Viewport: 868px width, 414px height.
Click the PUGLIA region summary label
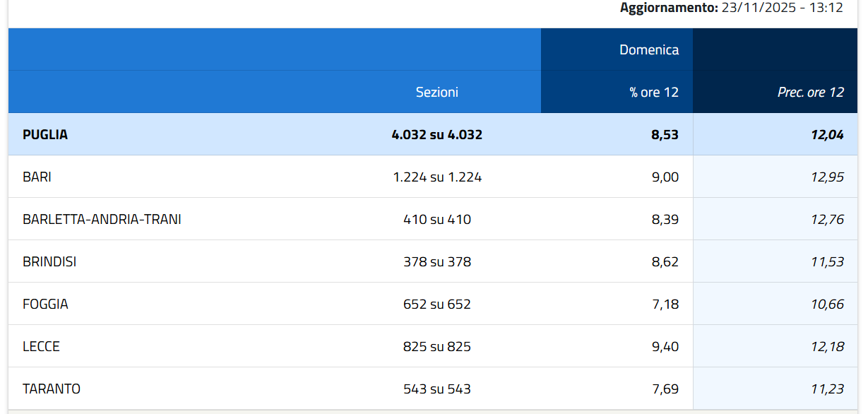[x=45, y=134]
